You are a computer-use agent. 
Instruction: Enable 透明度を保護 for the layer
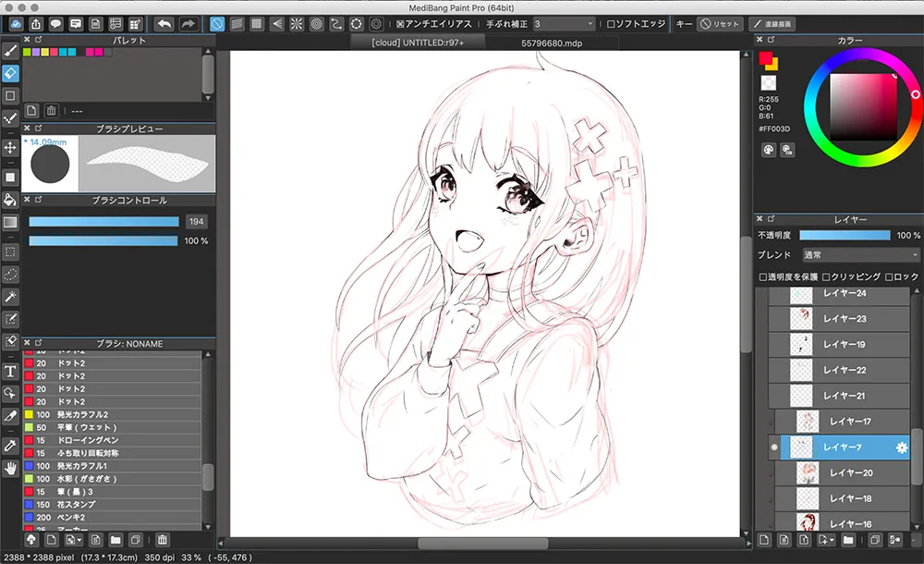(x=763, y=276)
